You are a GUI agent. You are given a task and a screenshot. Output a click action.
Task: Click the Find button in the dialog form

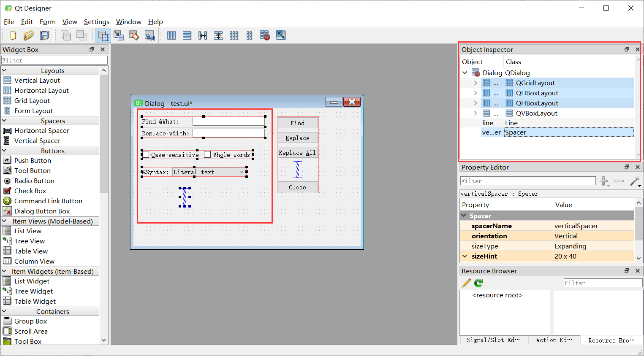tap(298, 123)
